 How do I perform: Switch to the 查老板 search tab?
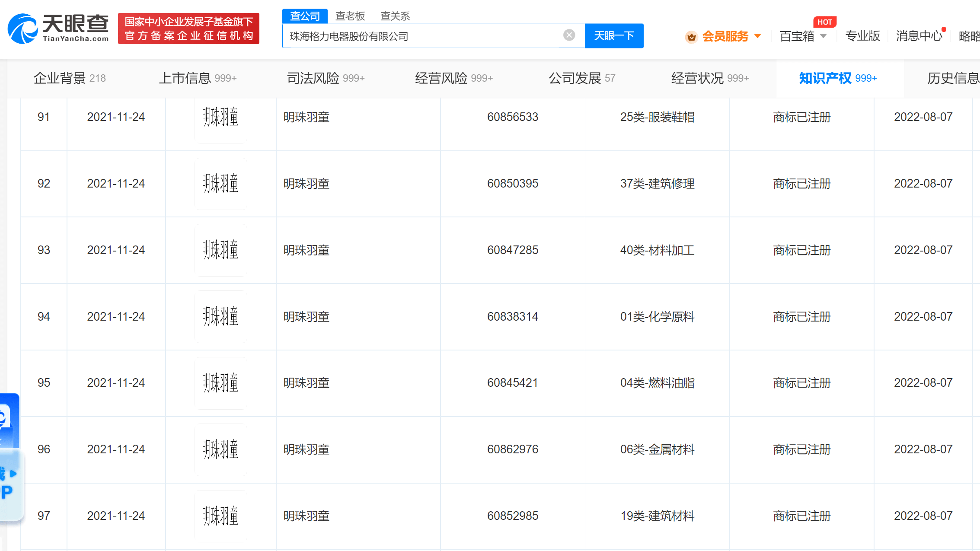pyautogui.click(x=350, y=16)
